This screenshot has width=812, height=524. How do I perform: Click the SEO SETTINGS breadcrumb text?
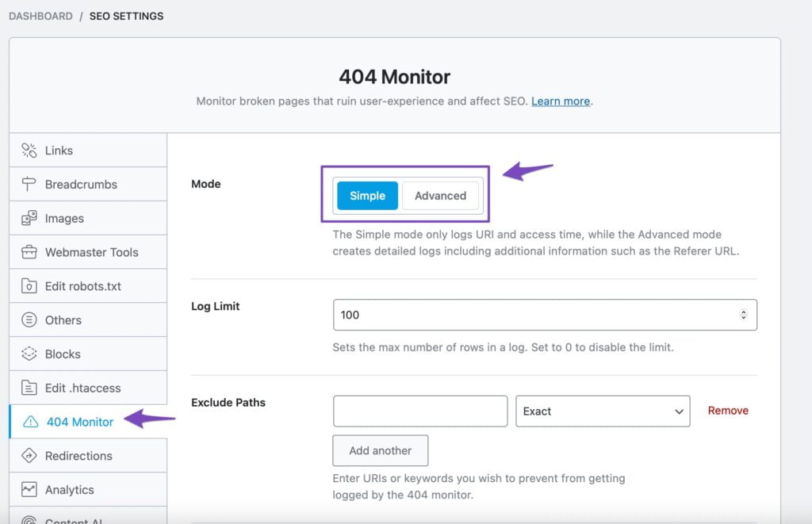(126, 16)
